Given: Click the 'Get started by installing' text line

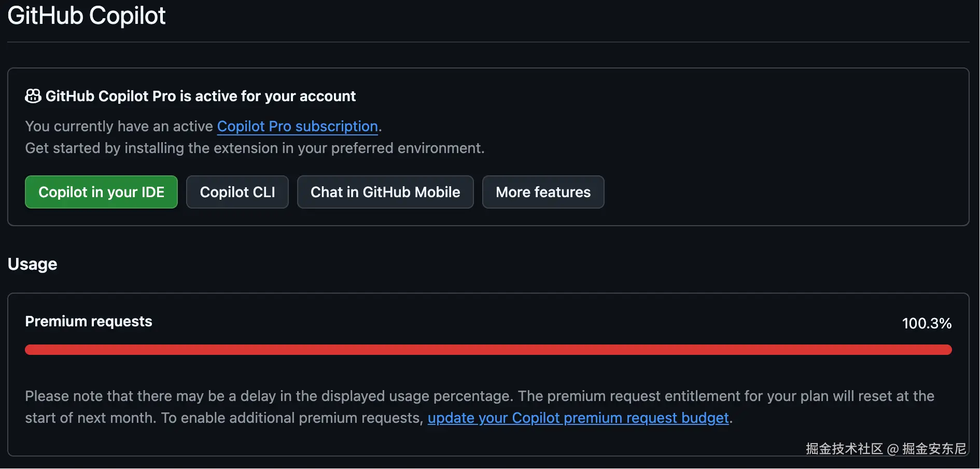Looking at the screenshot, I should point(255,148).
